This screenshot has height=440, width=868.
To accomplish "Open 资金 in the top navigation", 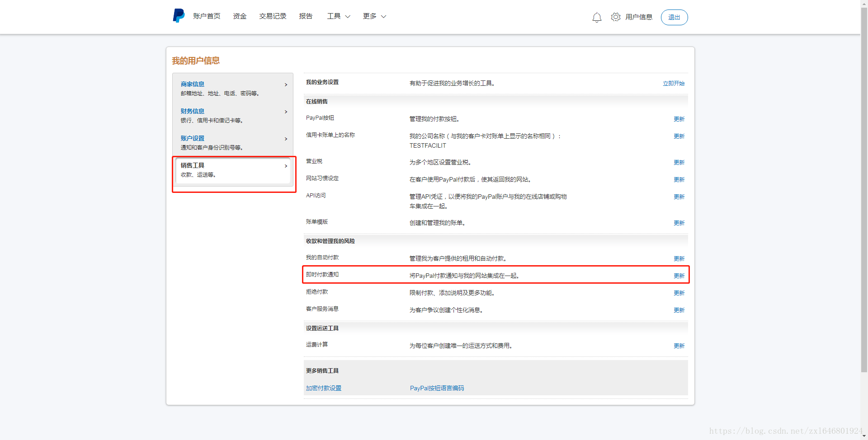I will tap(240, 16).
